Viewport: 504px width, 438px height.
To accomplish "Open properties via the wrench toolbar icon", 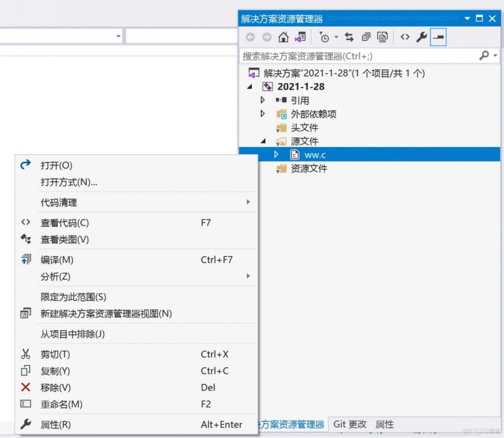I will click(x=422, y=37).
